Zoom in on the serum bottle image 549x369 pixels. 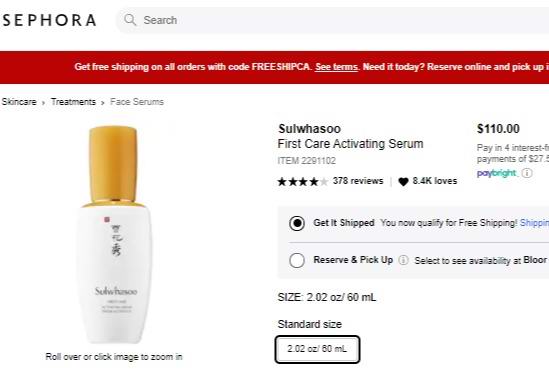tap(114, 235)
